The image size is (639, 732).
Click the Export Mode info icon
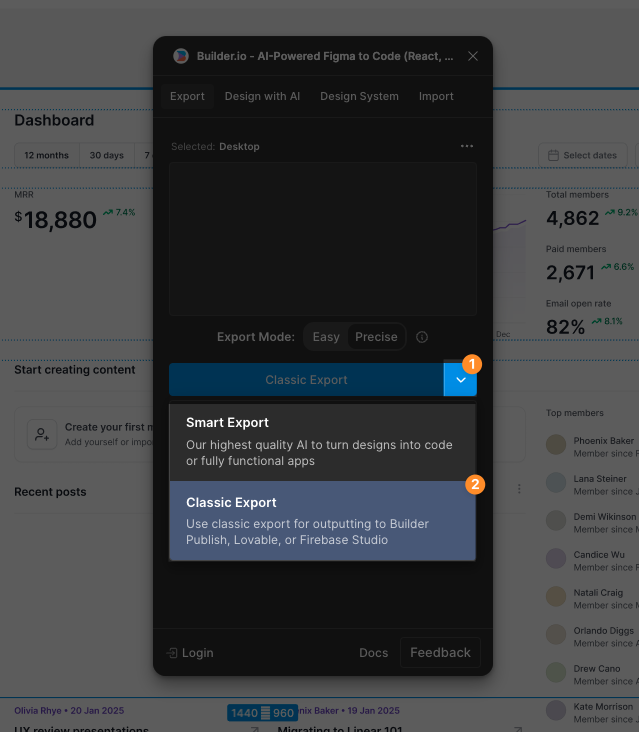pyautogui.click(x=422, y=337)
